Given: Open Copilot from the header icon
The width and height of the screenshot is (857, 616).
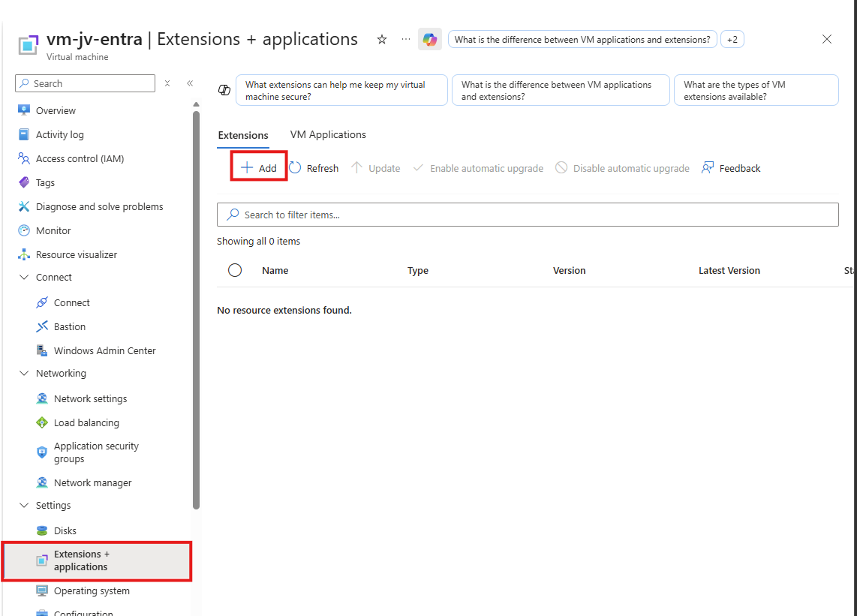Looking at the screenshot, I should 430,39.
